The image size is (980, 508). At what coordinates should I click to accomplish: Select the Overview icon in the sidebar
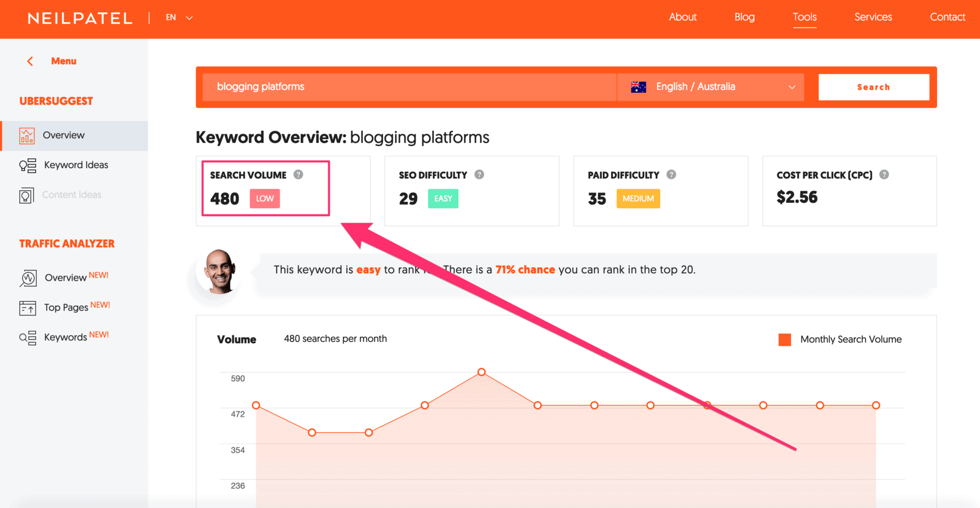tap(26, 135)
